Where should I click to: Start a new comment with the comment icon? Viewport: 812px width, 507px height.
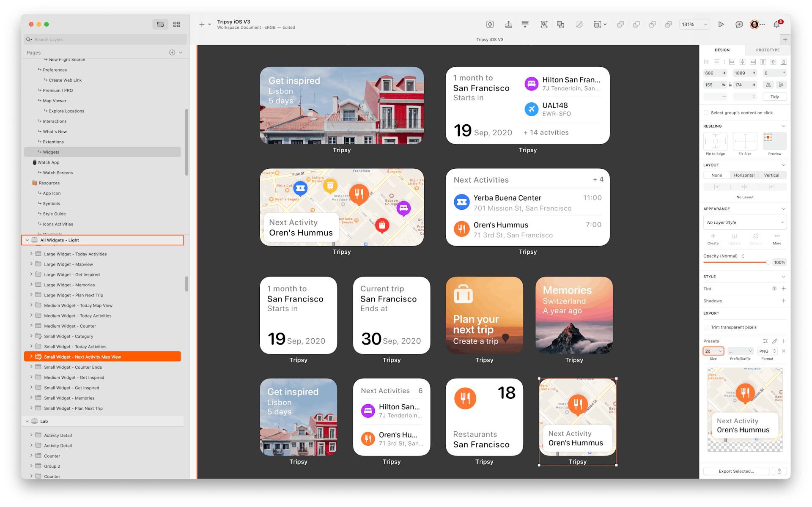(x=739, y=24)
